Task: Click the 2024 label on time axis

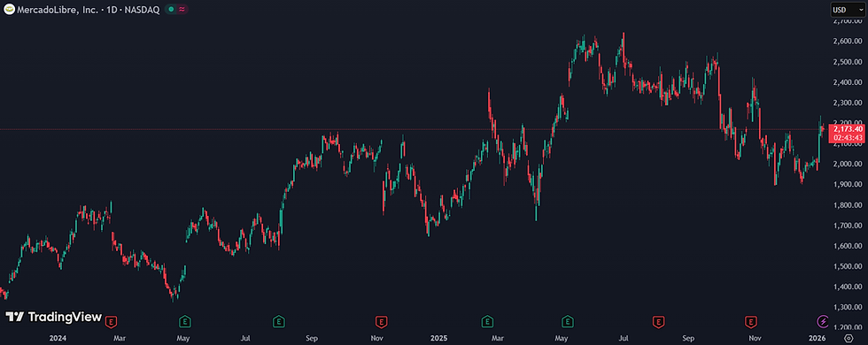Action: pyautogui.click(x=57, y=337)
